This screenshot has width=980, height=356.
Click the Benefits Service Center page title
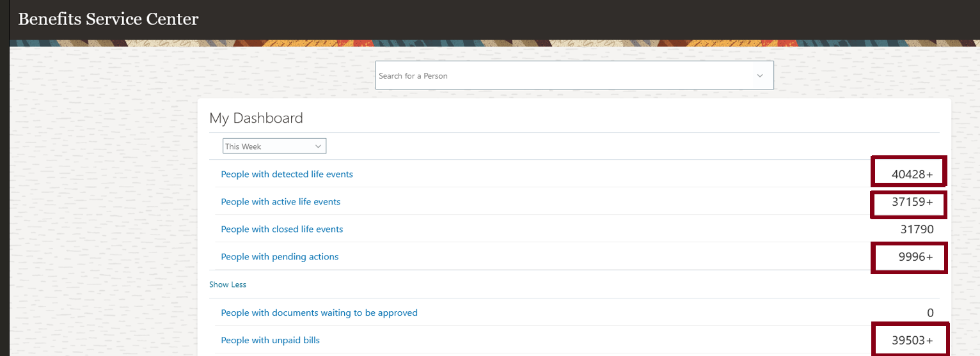[108, 19]
